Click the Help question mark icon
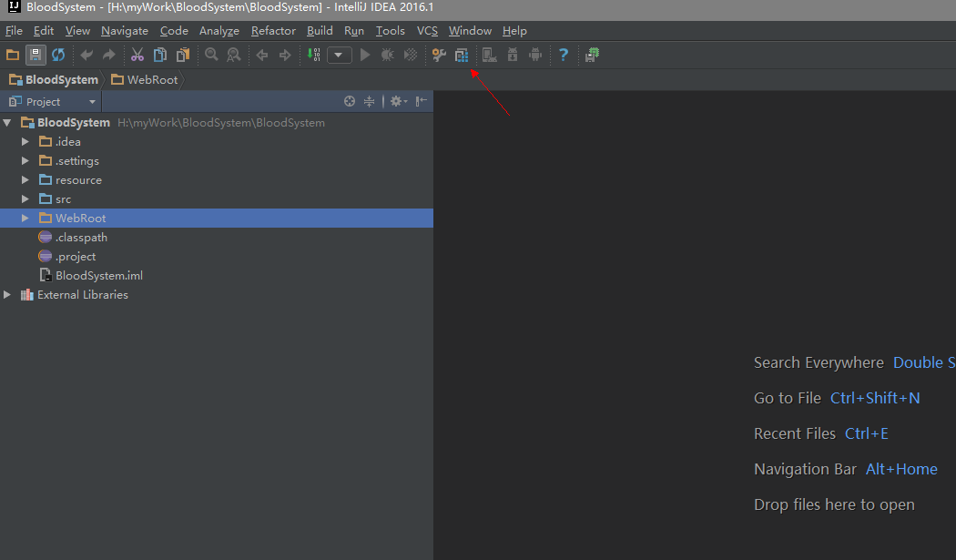Screen dimensions: 956x560 tap(564, 55)
